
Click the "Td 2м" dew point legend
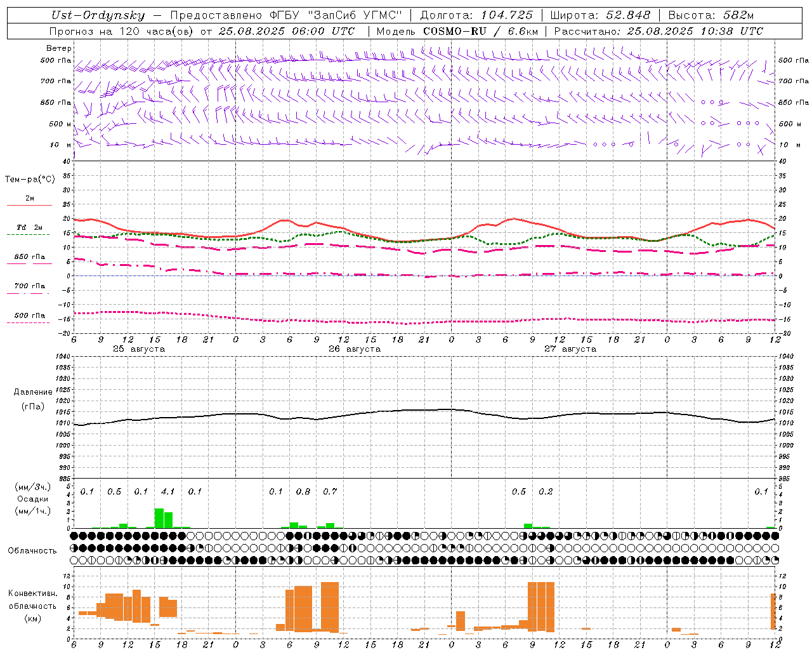[x=29, y=227]
